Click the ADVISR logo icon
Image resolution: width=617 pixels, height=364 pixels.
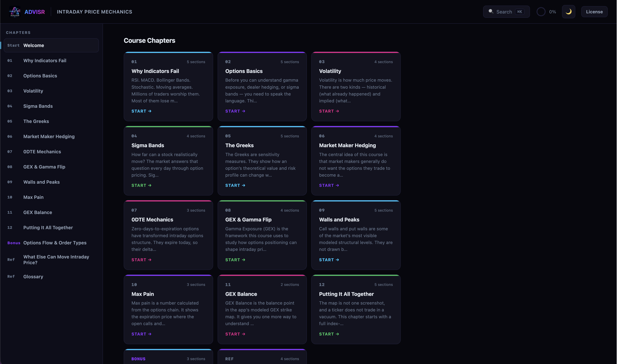pos(15,12)
